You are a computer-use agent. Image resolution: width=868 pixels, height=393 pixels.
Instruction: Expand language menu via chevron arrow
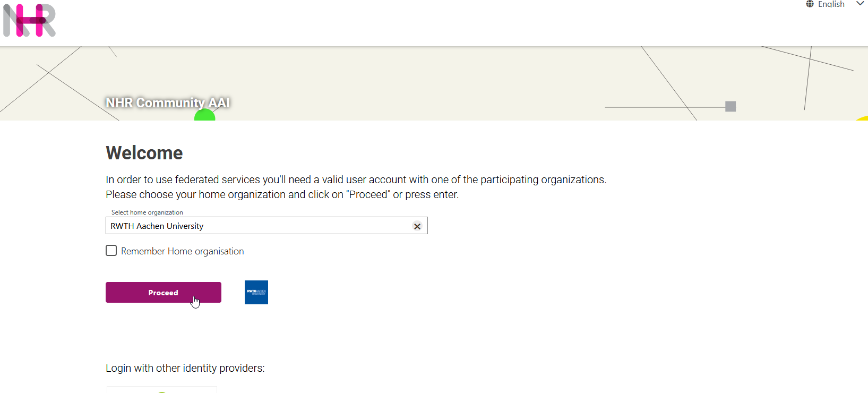pos(860,4)
